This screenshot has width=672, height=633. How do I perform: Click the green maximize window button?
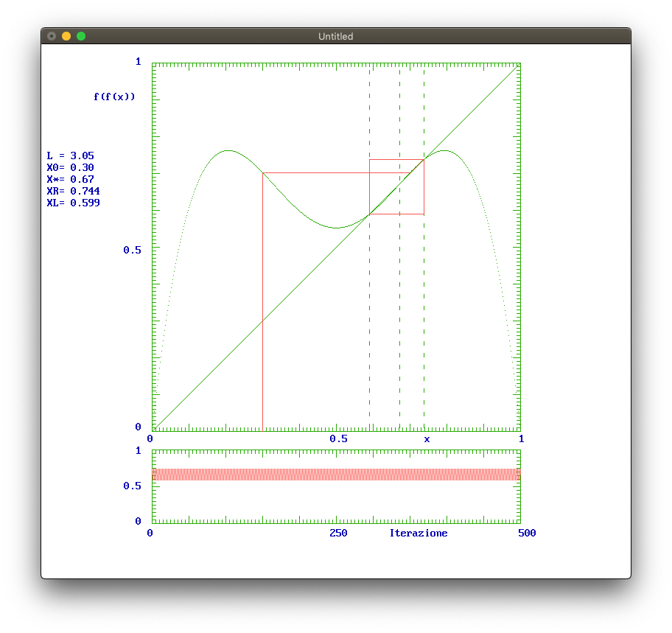[81, 36]
